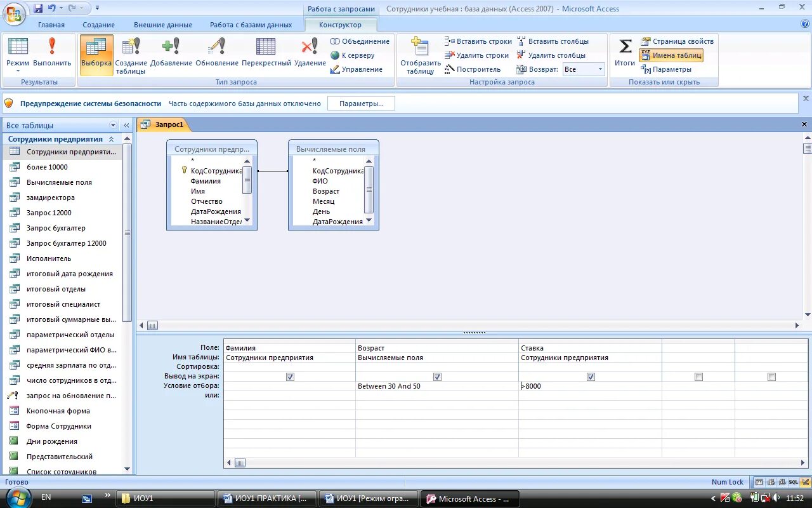
Task: Open Кнопочная форма in navigation pane
Action: 58,411
